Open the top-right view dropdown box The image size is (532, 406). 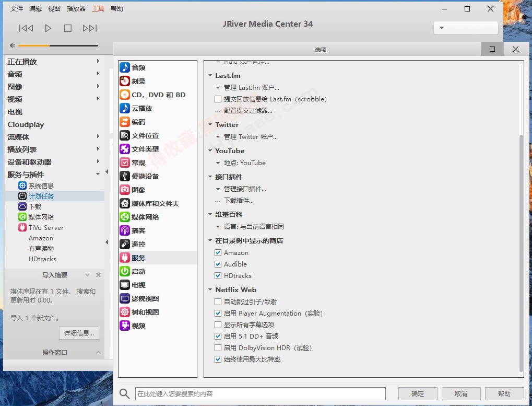(x=466, y=28)
